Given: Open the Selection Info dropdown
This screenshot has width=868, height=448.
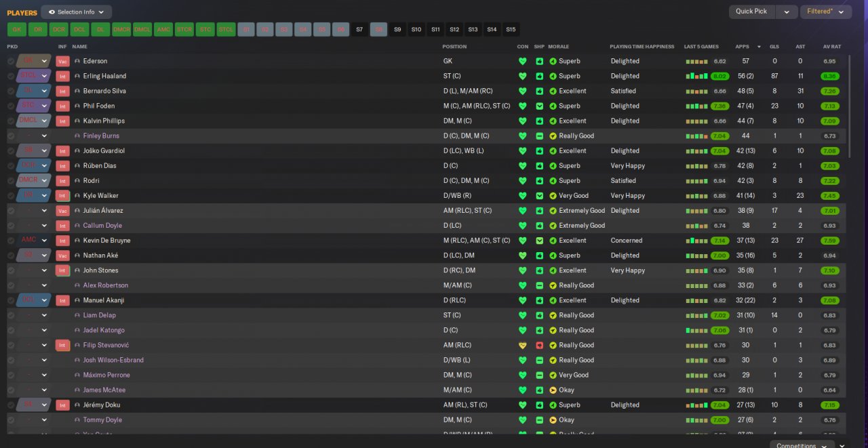Looking at the screenshot, I should (x=76, y=12).
